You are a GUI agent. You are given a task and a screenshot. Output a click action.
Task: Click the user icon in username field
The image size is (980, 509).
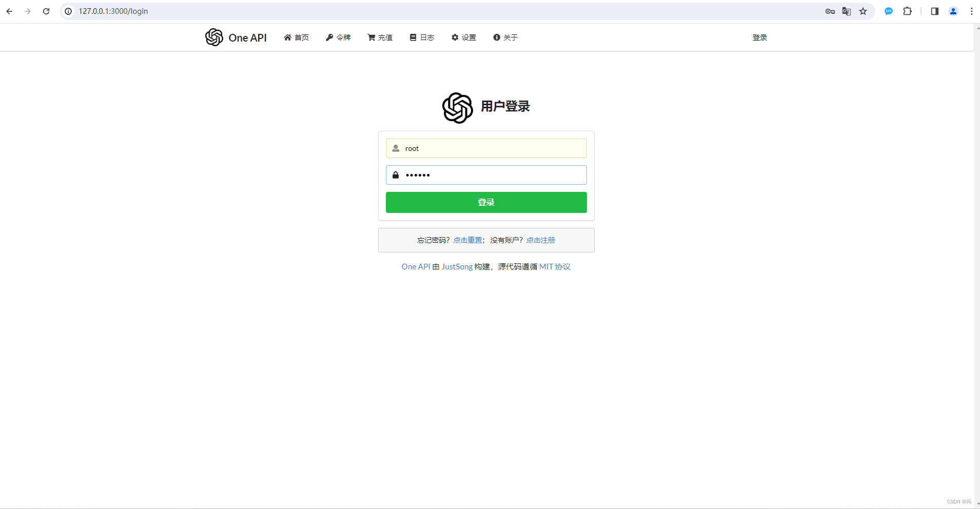pyautogui.click(x=396, y=148)
